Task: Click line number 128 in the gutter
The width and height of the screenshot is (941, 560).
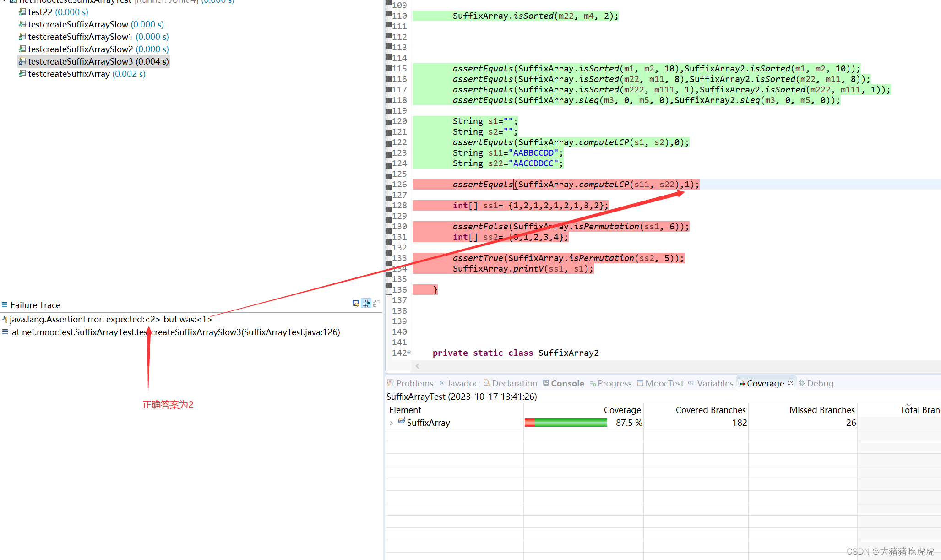Action: [399, 205]
